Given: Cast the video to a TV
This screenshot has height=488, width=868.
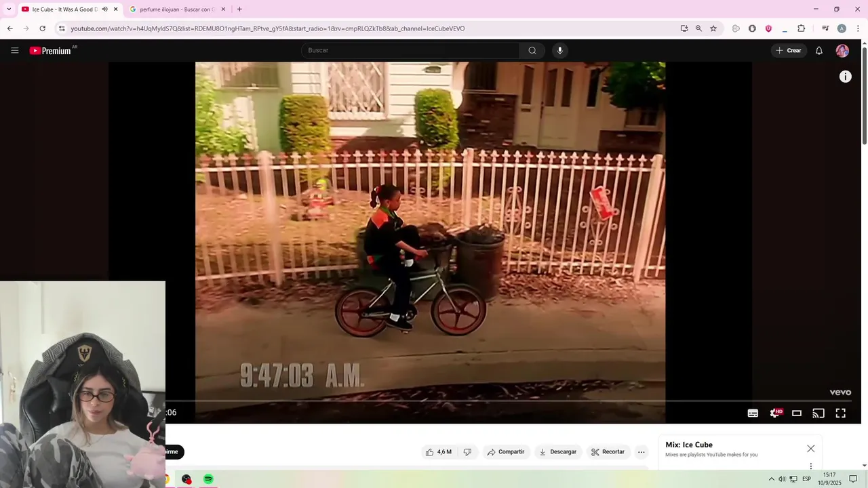Looking at the screenshot, I should (x=818, y=413).
